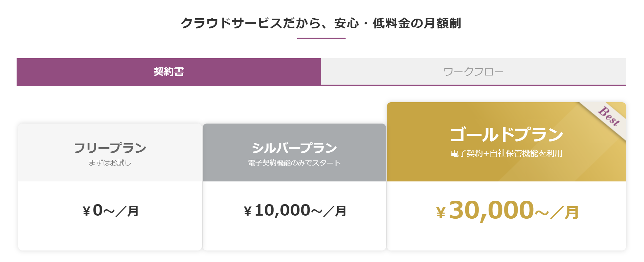
Task: Click the yen symbol before 0
Action: 86,212
